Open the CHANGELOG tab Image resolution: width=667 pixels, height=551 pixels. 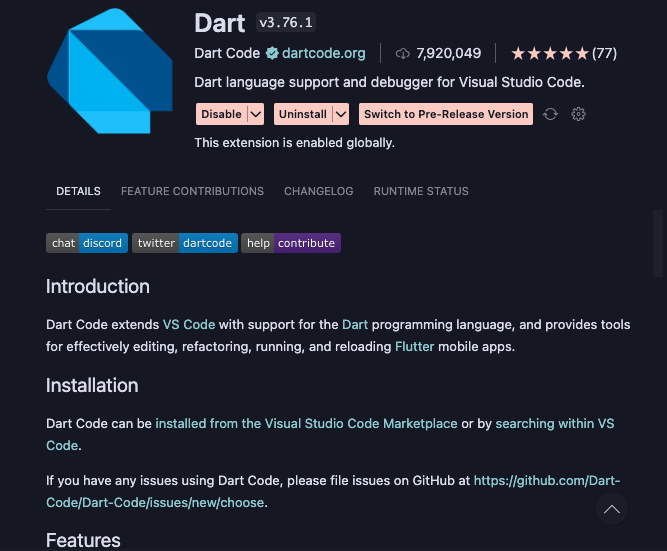pyautogui.click(x=319, y=191)
